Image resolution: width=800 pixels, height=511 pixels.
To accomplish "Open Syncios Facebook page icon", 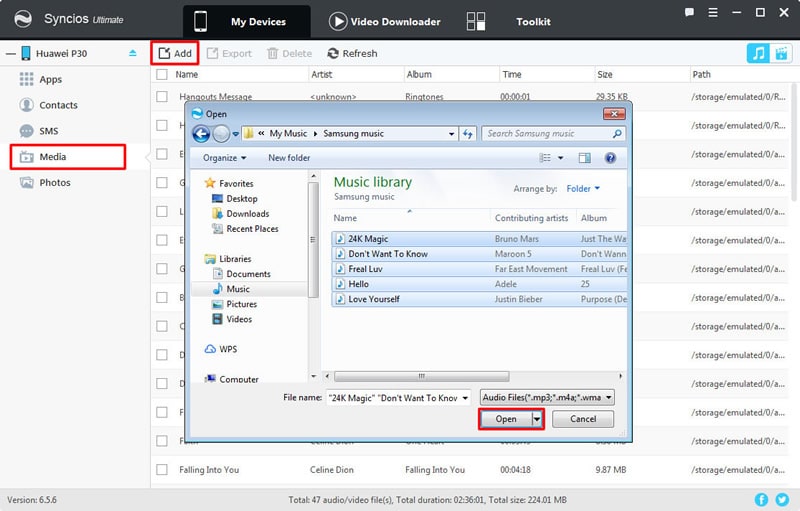I will click(x=761, y=500).
